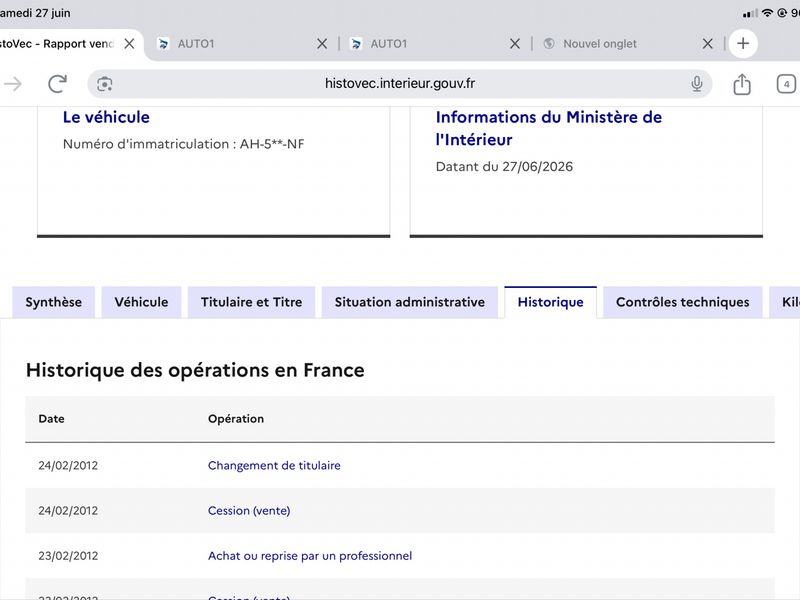This screenshot has height=600, width=800.
Task: Select the Synthèse tab
Action: click(x=54, y=302)
